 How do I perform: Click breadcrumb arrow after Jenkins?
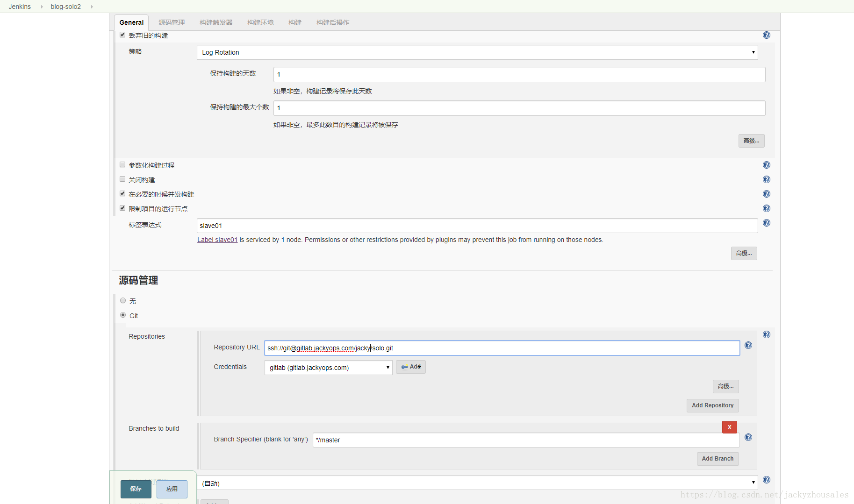point(42,7)
